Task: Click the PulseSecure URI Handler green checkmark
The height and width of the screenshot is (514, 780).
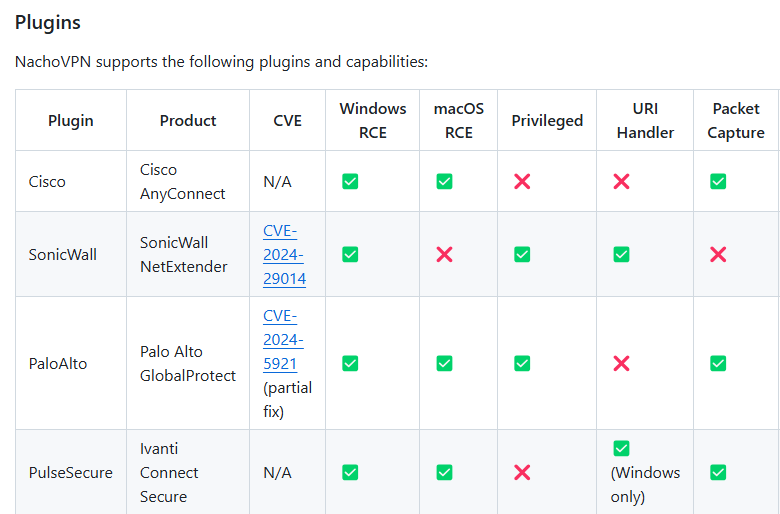Action: click(621, 448)
